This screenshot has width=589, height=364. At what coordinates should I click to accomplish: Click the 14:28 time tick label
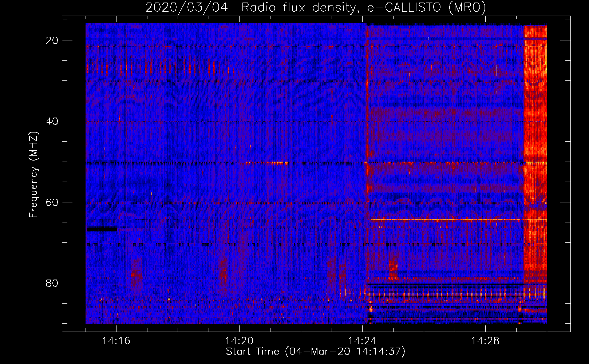click(x=485, y=341)
